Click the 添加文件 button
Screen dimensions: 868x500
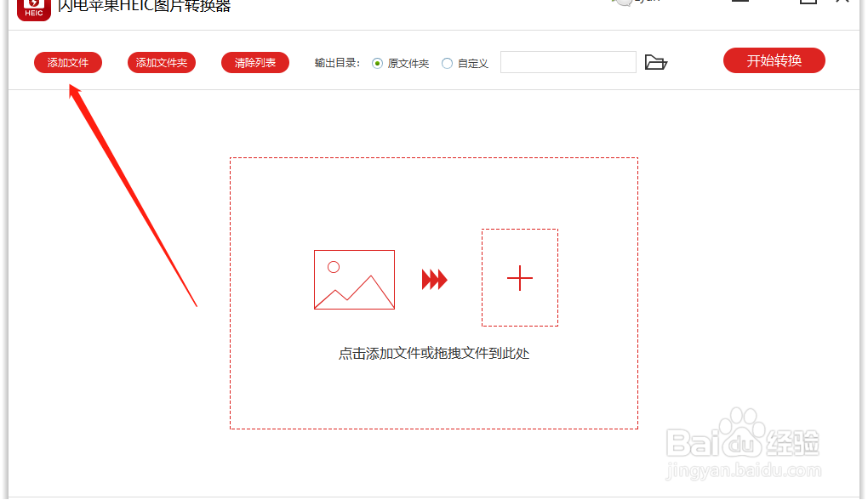click(x=68, y=63)
